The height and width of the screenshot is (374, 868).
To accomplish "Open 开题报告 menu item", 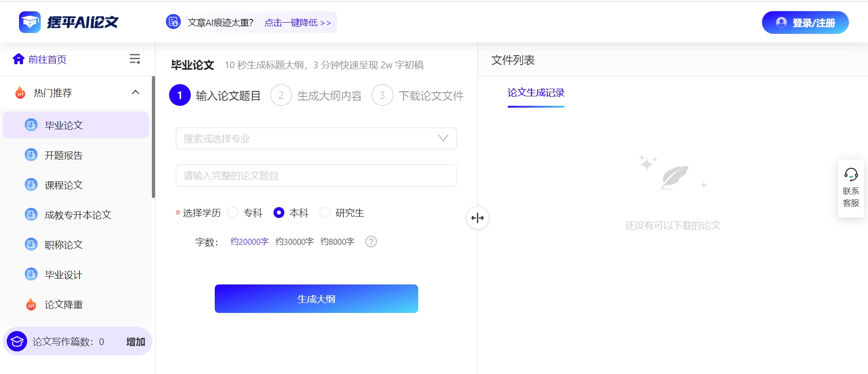I will 76,155.
